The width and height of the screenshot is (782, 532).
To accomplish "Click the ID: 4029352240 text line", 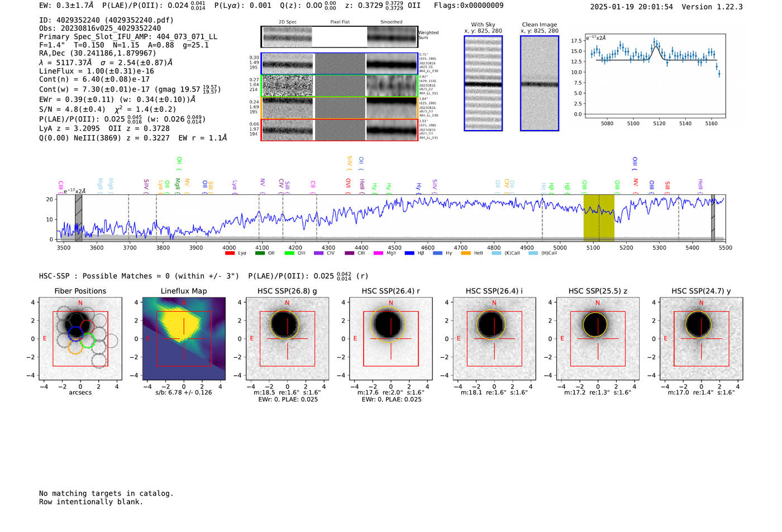I will (x=106, y=20).
